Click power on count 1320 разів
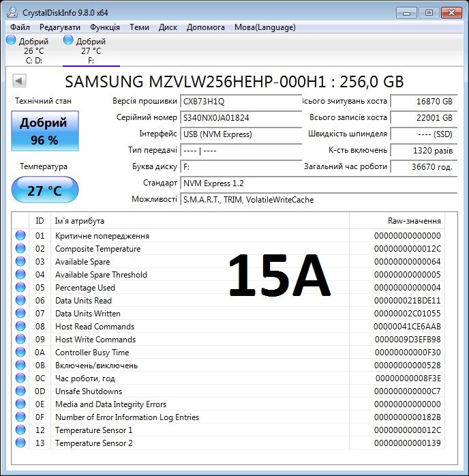Screen dimensions: 469x476 pos(424,151)
